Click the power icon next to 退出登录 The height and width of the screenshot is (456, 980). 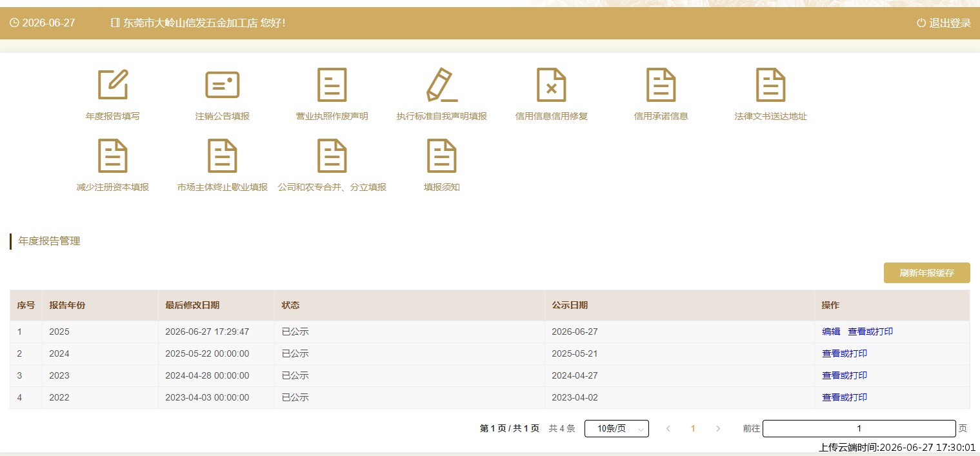921,23
